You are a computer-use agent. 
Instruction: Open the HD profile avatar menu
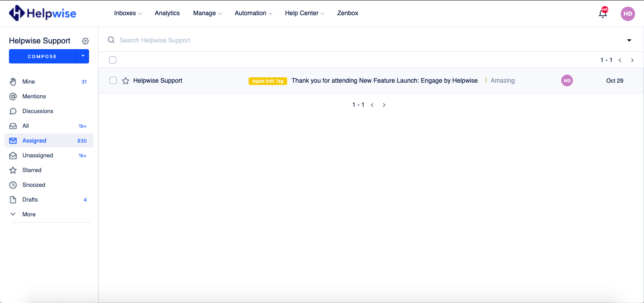pyautogui.click(x=628, y=14)
